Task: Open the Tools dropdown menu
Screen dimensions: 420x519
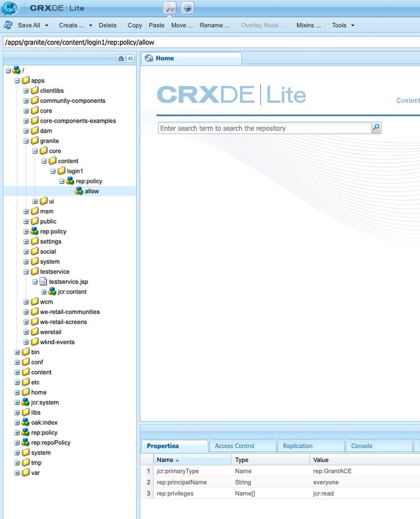Action: (x=343, y=25)
